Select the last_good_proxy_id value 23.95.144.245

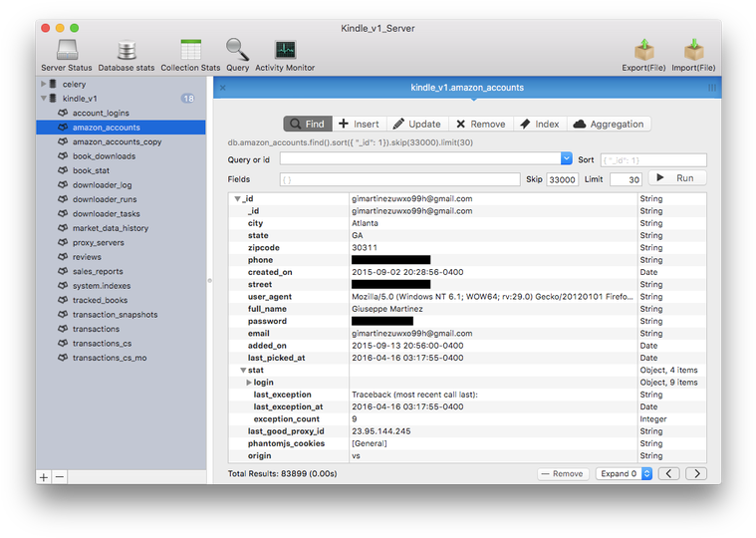[x=381, y=431]
